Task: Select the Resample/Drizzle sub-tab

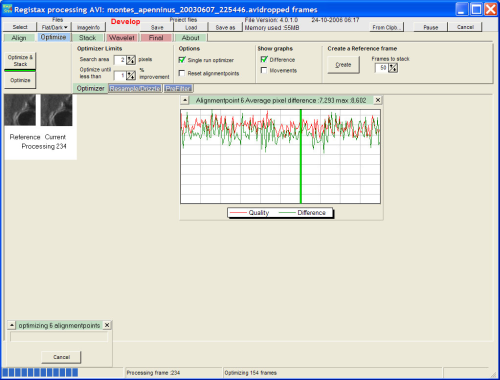Action: pyautogui.click(x=135, y=88)
